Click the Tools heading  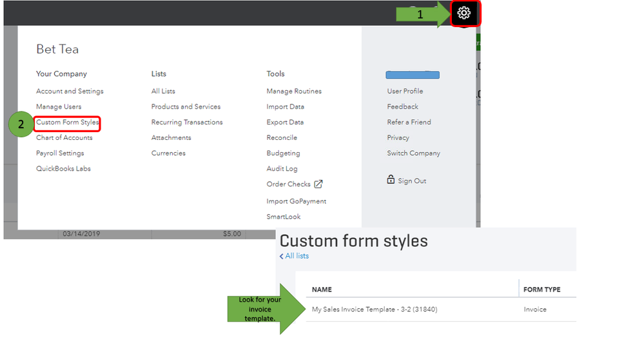click(x=275, y=74)
